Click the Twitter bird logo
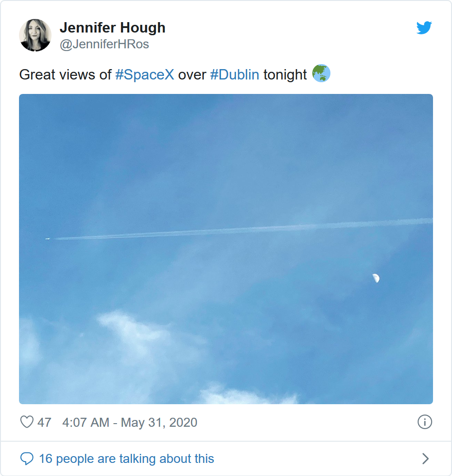The width and height of the screenshot is (452, 476). coord(424,28)
